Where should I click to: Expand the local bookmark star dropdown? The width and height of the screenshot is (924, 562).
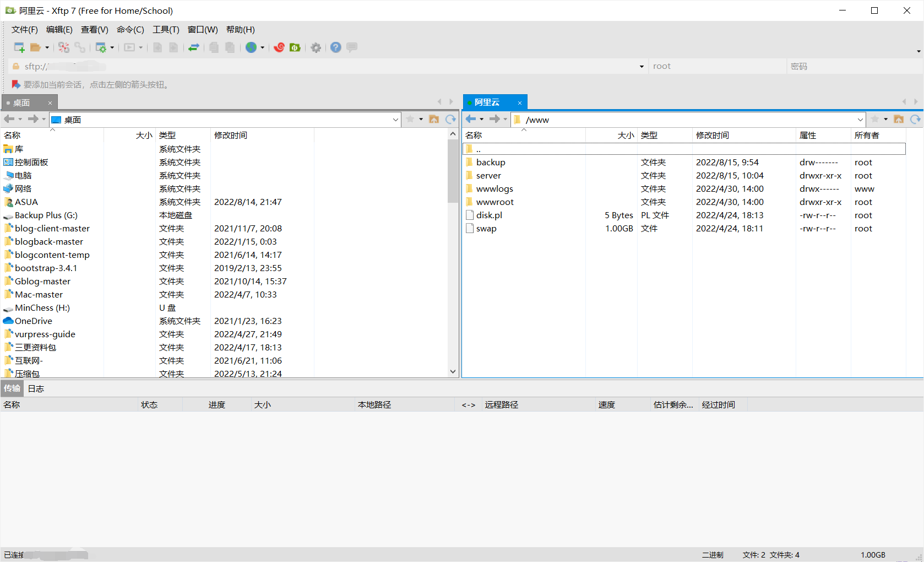[421, 119]
